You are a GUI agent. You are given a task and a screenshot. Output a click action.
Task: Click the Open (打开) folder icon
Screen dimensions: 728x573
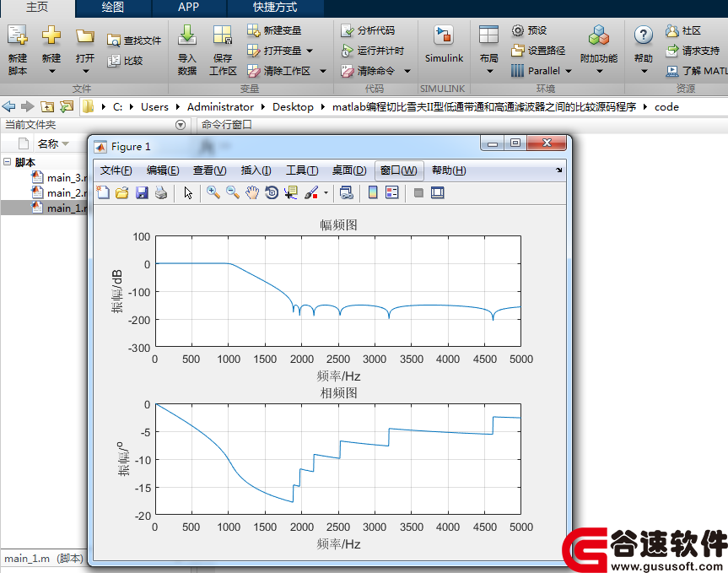click(85, 36)
